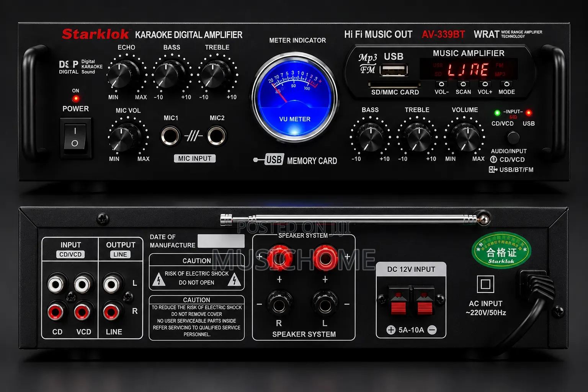The width and height of the screenshot is (588, 392).
Task: Click the blank DATE OF MANUFACTURE field
Action: tap(221, 241)
